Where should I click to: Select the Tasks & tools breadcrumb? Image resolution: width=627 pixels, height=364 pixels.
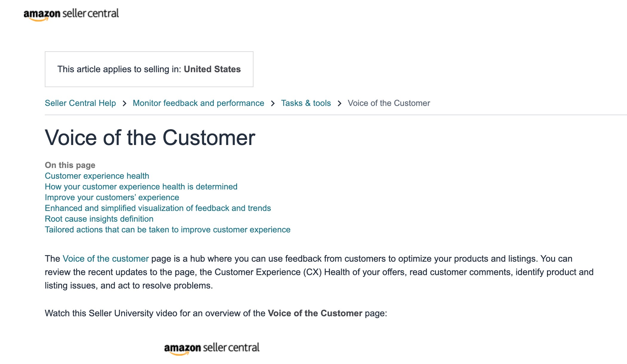[x=306, y=103]
